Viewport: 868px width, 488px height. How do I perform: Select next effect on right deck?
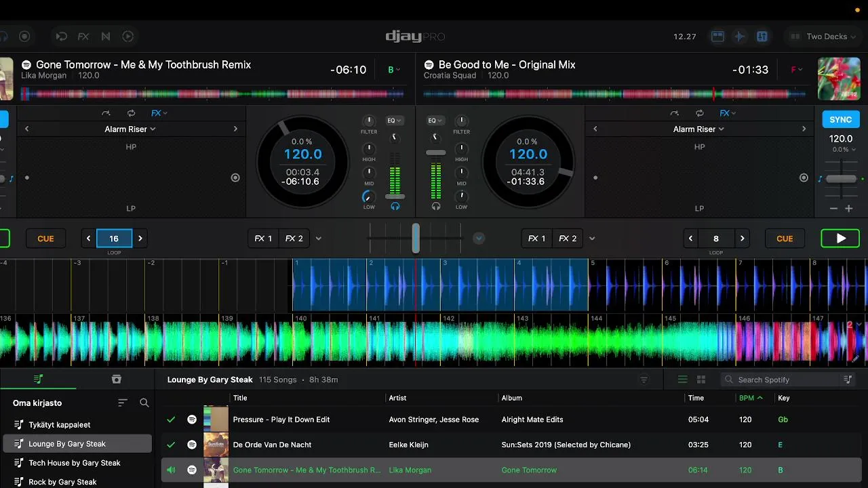(804, 129)
